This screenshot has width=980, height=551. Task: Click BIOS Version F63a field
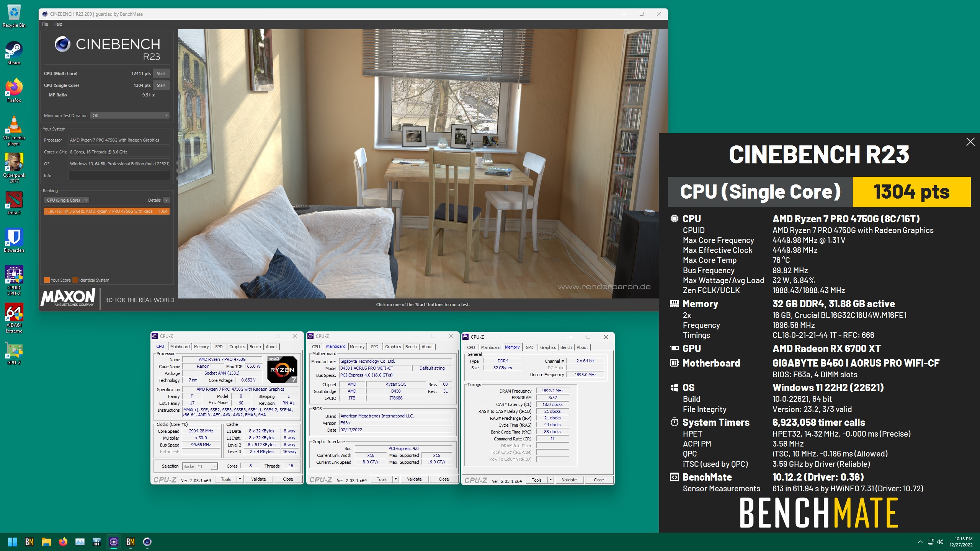396,423
